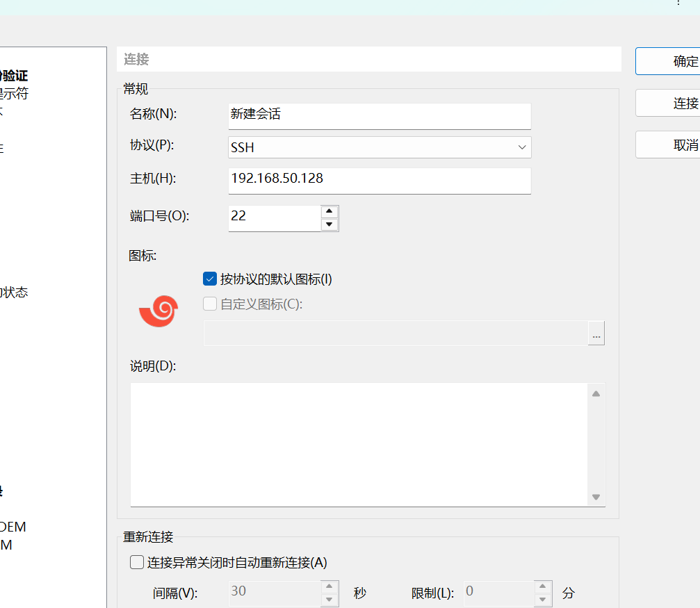This screenshot has height=608, width=700.
Task: Click the 名称 field showing 新建会话
Action: click(x=379, y=115)
